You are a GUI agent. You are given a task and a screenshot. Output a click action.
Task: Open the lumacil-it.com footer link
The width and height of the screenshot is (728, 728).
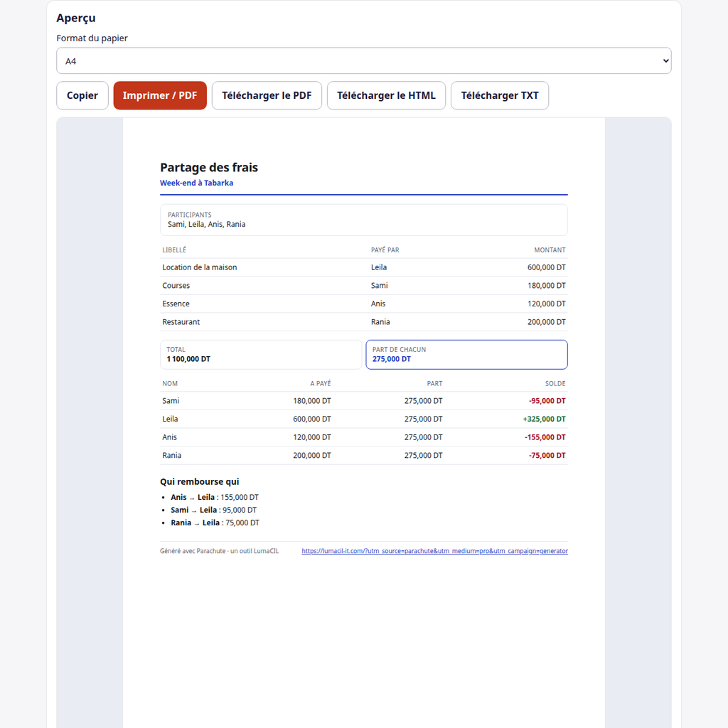(434, 551)
